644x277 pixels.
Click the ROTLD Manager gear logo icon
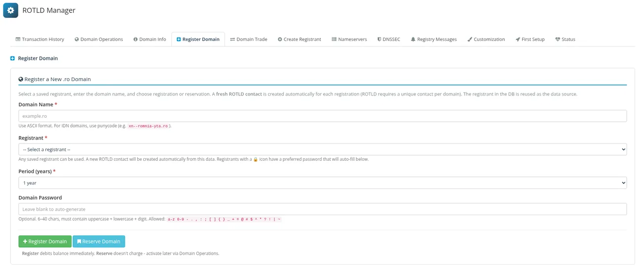coord(10,10)
